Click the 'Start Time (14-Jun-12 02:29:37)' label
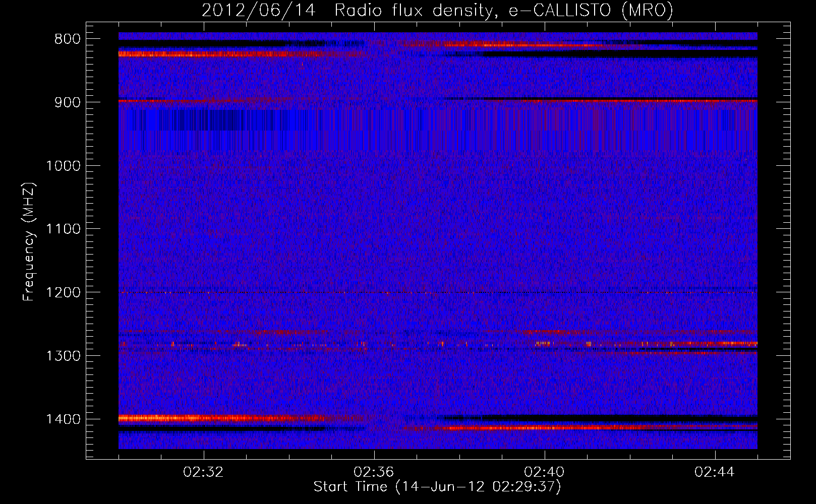 pos(437,487)
